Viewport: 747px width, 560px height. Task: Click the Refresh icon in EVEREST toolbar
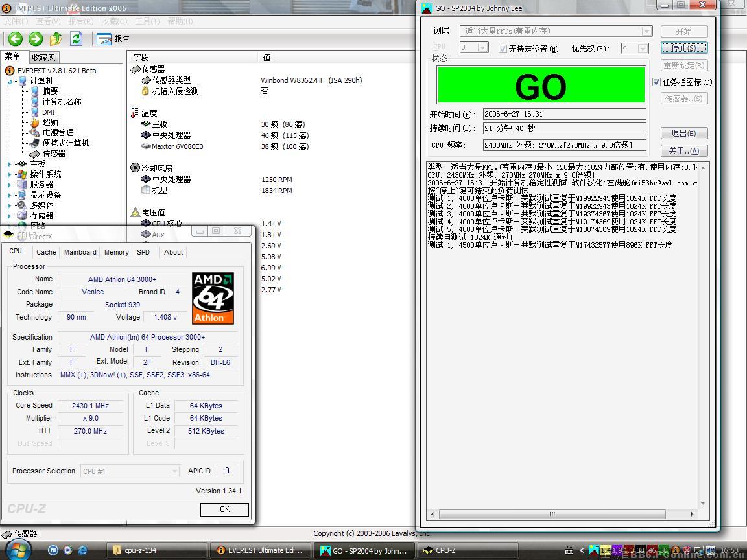click(77, 39)
